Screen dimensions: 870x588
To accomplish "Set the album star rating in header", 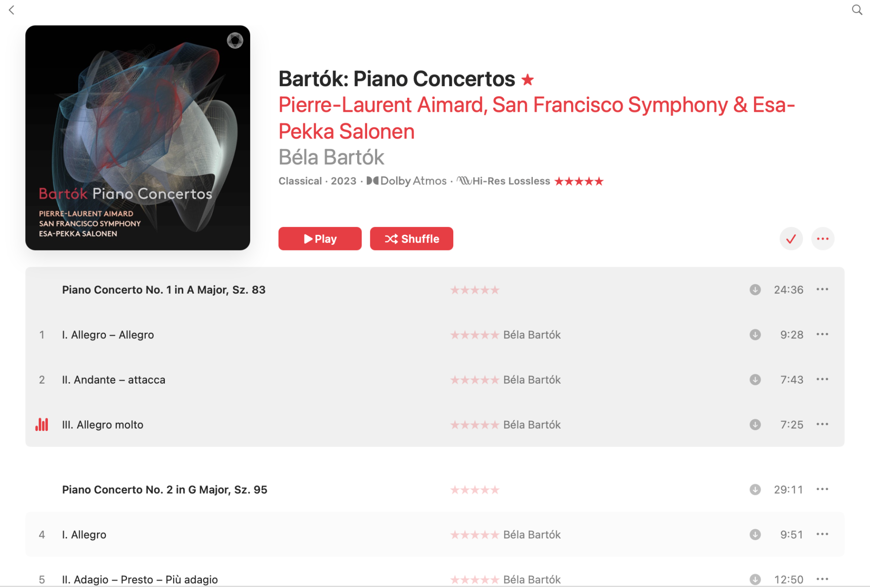I will (579, 181).
